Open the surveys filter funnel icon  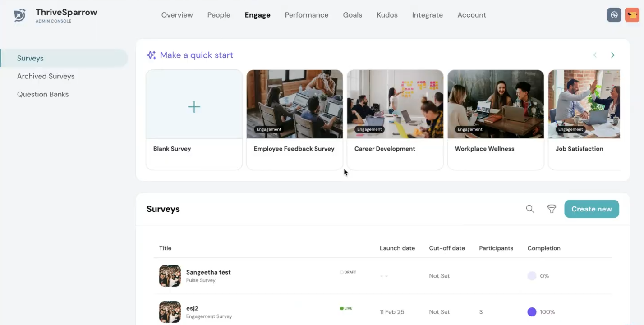click(x=552, y=209)
